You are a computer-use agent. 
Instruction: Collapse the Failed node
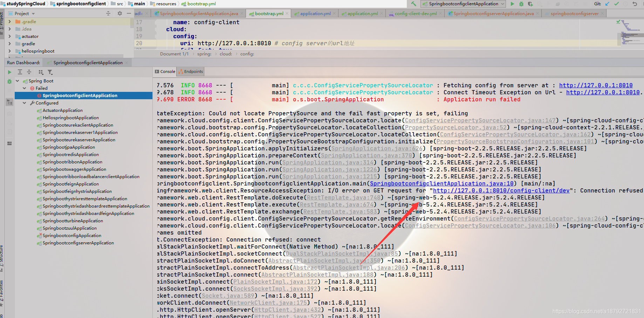point(24,88)
